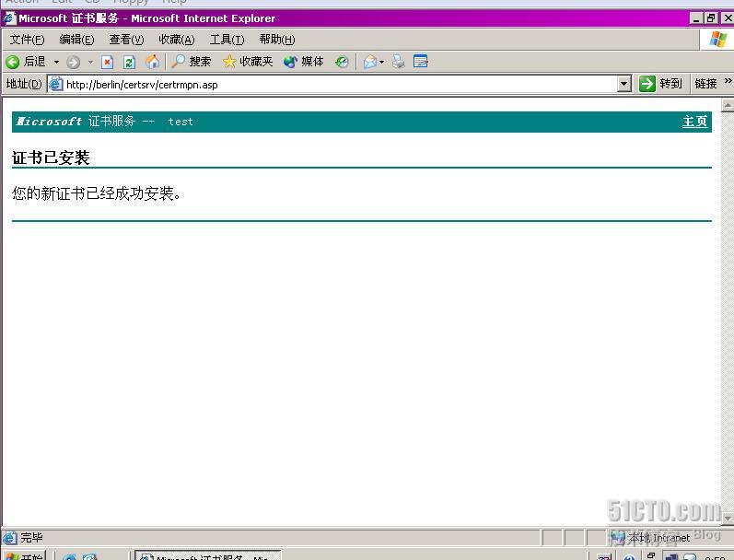
Task: Open the Favorites (收藏夹) toolbar button
Action: coord(248,62)
